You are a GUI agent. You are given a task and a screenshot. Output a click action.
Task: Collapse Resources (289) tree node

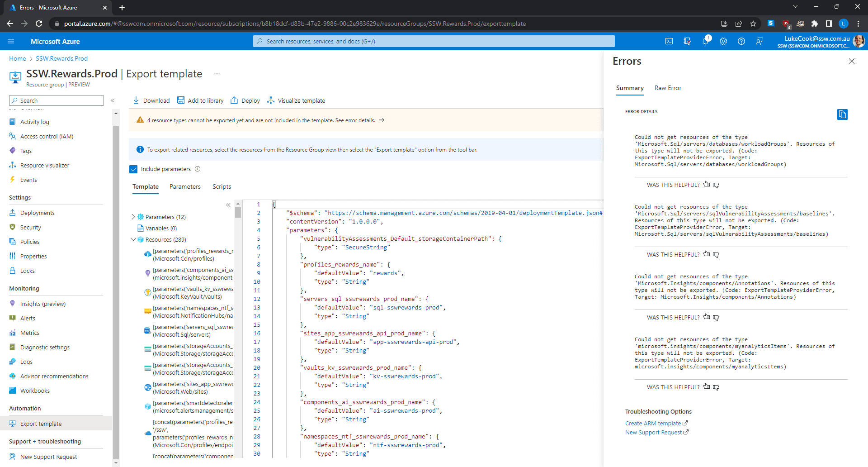pos(133,239)
